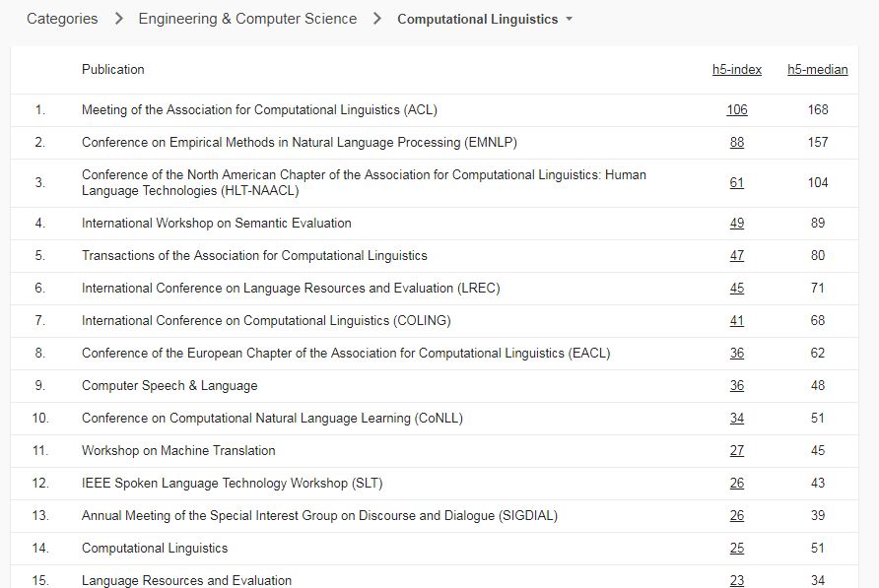
Task: Select the IEEE Spoken Language Technology Workshop title
Action: [232, 484]
